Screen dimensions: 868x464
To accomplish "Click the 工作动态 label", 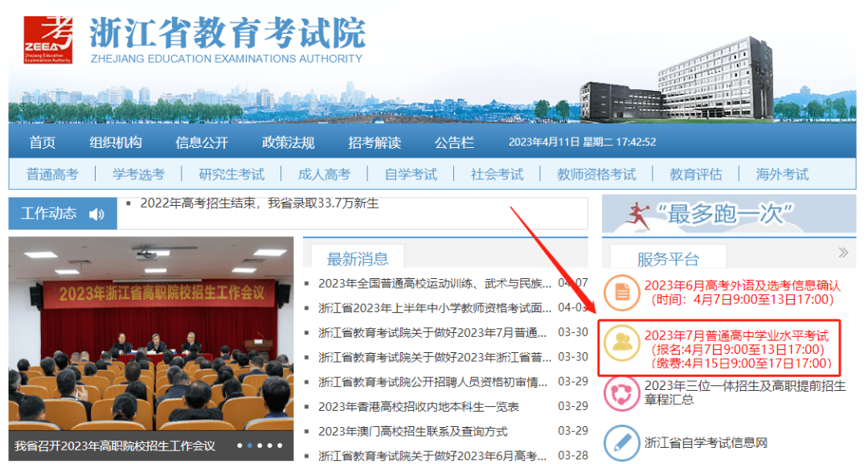I will pyautogui.click(x=49, y=213).
